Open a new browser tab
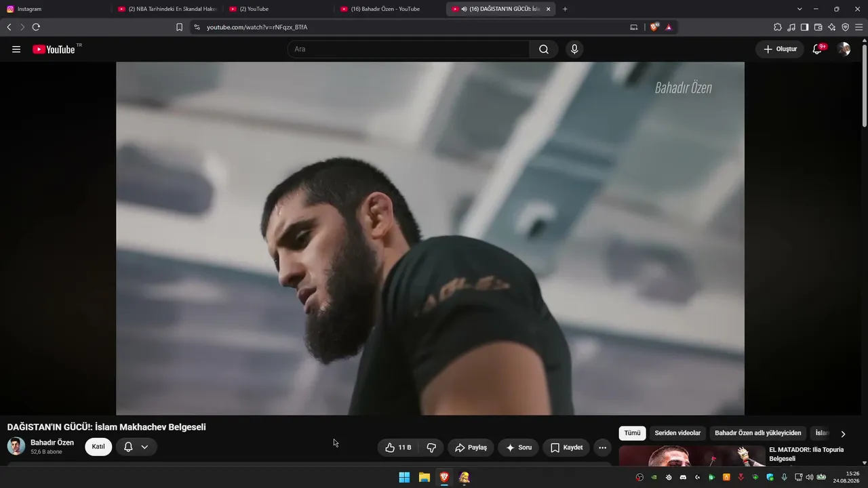The height and width of the screenshot is (488, 868). tap(565, 9)
